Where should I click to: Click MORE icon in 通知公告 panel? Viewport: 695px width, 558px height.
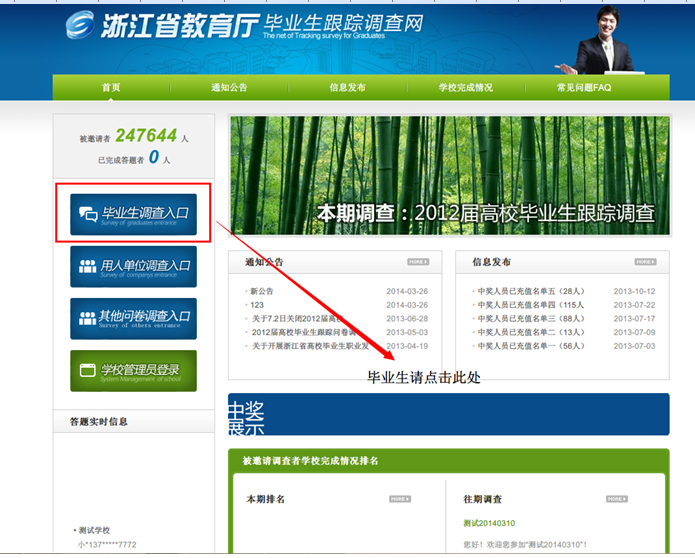pyautogui.click(x=418, y=262)
